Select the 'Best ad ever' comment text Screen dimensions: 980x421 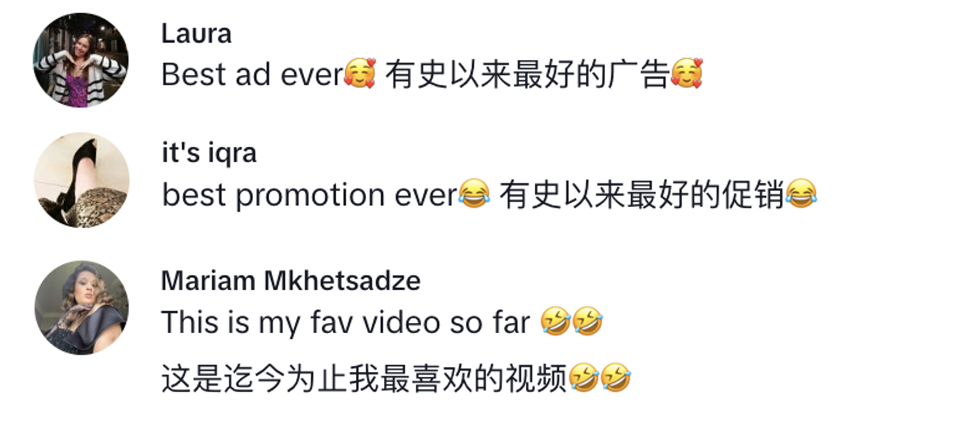click(x=252, y=75)
